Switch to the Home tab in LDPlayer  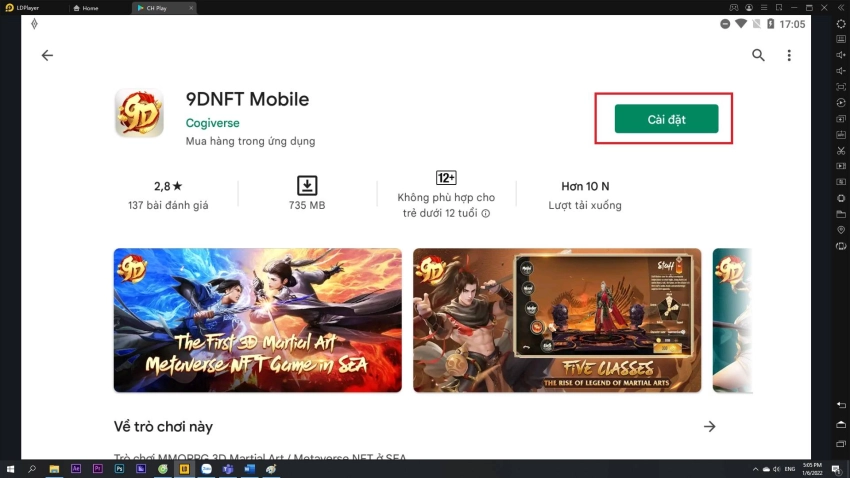pyautogui.click(x=86, y=8)
